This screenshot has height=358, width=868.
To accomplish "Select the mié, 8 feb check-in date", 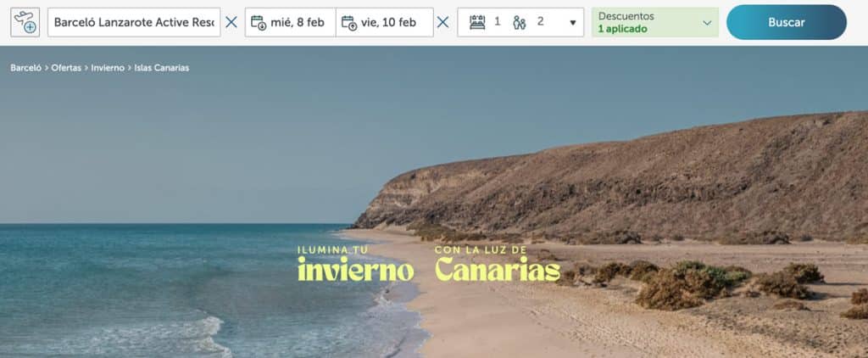I will [297, 22].
